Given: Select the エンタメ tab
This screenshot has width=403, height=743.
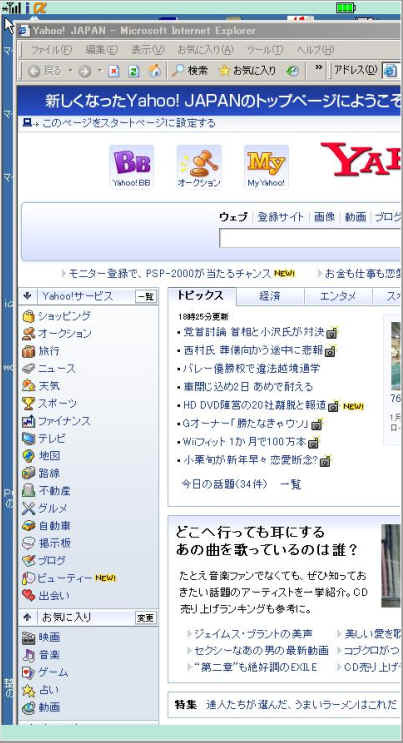Looking at the screenshot, I should tap(338, 297).
